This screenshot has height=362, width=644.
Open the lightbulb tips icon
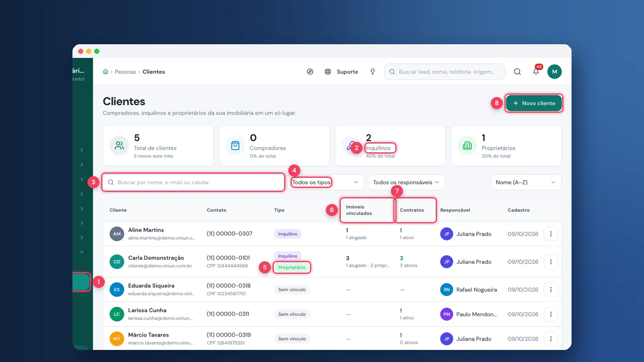pos(373,72)
